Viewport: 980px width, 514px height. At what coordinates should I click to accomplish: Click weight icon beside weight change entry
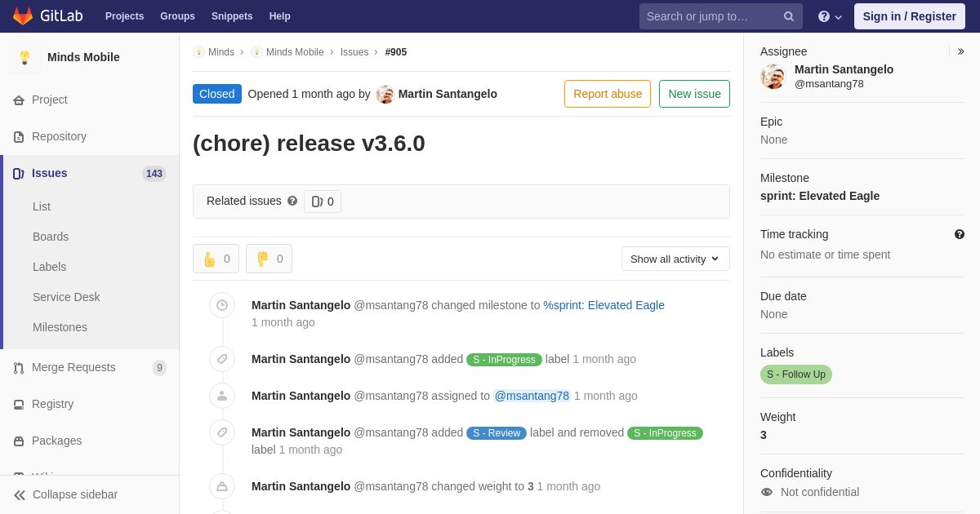[x=222, y=486]
